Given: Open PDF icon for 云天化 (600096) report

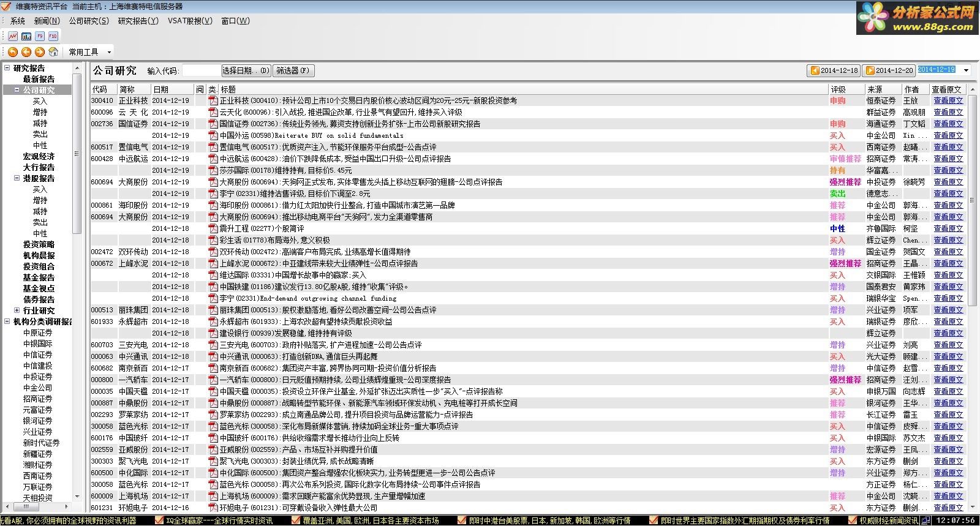Looking at the screenshot, I should tap(213, 112).
